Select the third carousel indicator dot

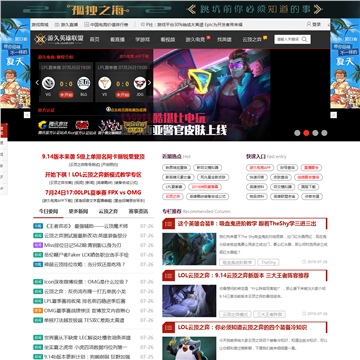tap(315, 133)
